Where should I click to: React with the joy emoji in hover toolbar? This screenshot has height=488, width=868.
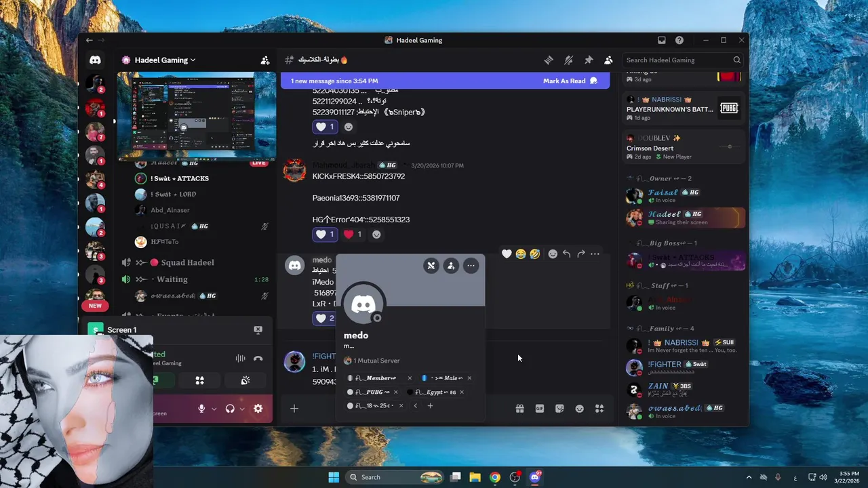[x=521, y=254]
